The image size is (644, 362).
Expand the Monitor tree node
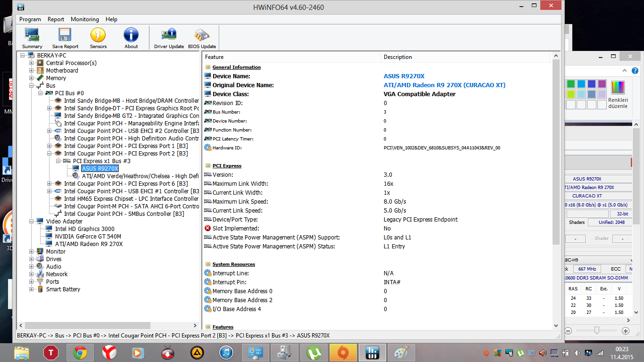click(32, 252)
